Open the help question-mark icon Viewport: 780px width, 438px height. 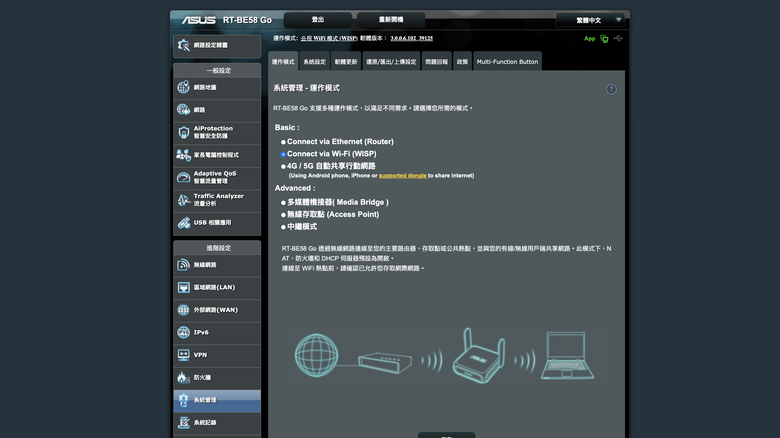(x=611, y=89)
